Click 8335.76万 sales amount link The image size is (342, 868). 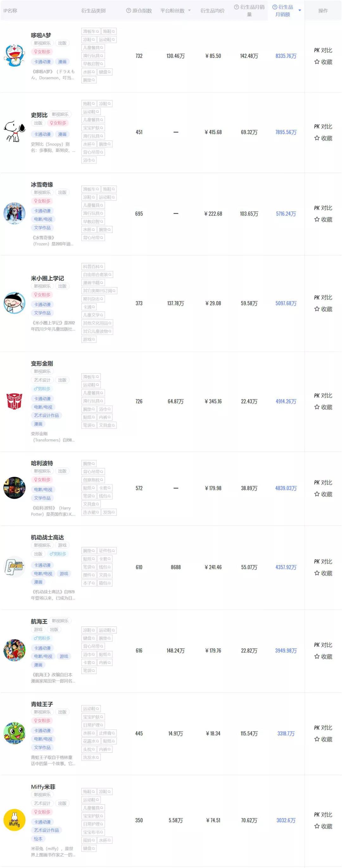(x=286, y=56)
